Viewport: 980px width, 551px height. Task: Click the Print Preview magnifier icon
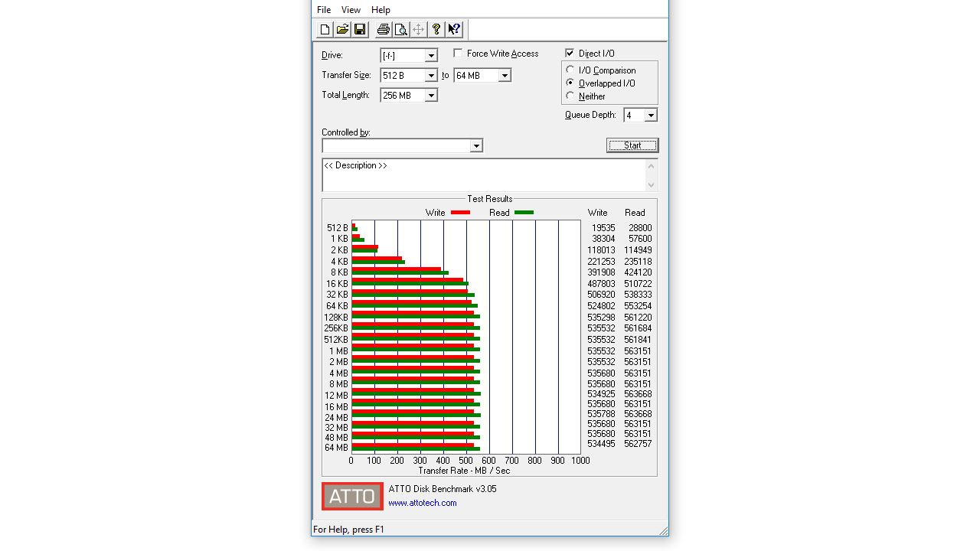[x=400, y=30]
